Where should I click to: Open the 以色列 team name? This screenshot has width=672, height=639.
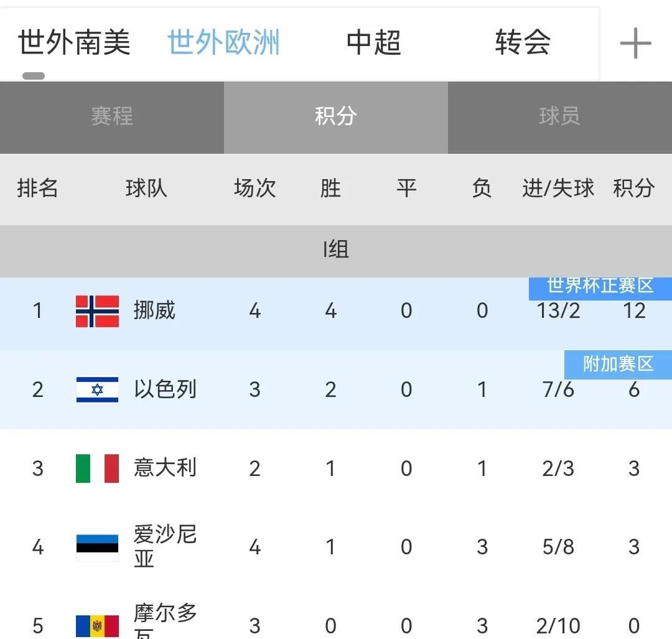point(165,389)
